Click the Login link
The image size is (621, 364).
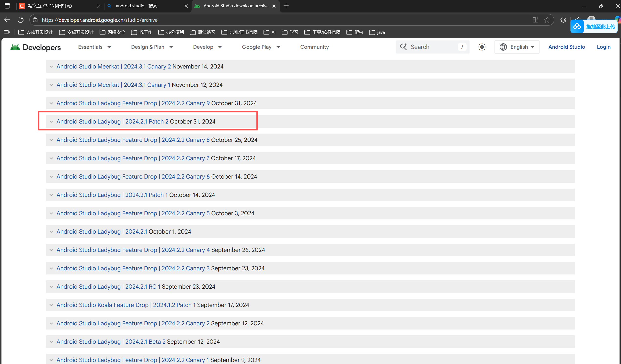point(603,47)
